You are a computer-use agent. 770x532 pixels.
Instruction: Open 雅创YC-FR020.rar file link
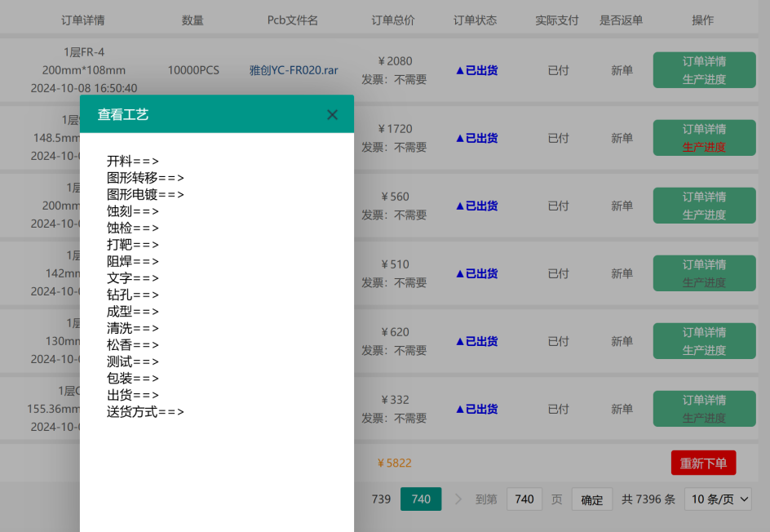(294, 70)
